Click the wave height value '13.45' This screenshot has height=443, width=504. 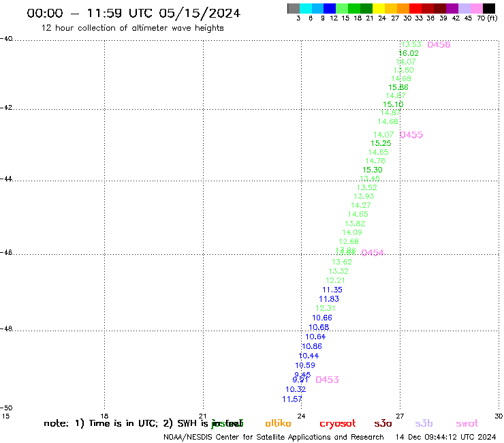tap(370, 179)
